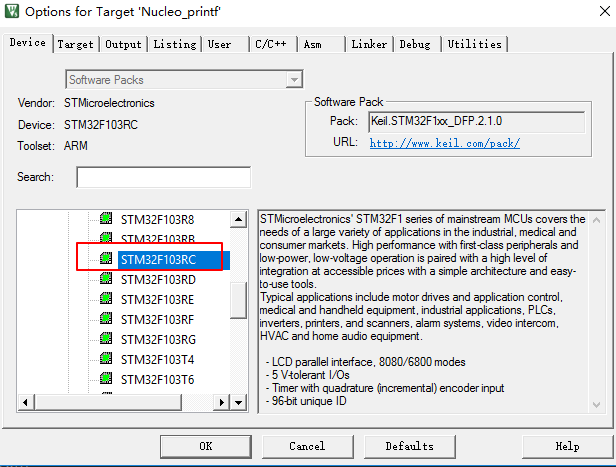Confirm with the OK button
The width and height of the screenshot is (616, 467).
coord(206,447)
